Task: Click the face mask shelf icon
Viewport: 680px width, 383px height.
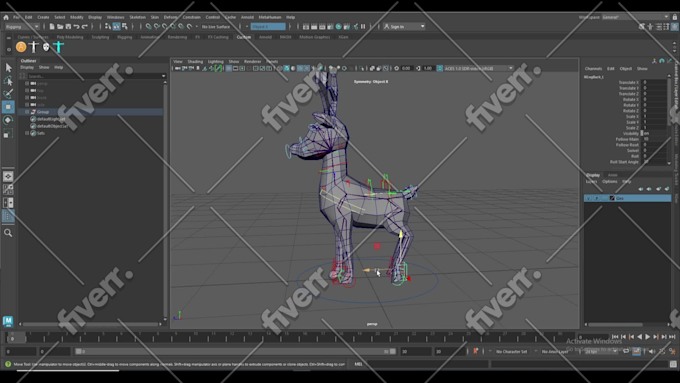Action: coord(46,47)
